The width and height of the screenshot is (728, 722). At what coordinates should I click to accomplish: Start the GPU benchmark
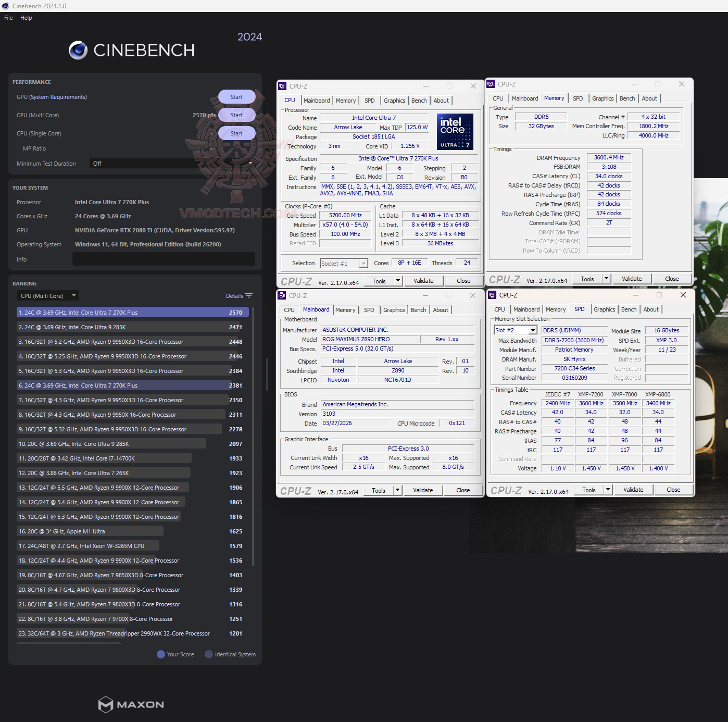click(x=236, y=97)
